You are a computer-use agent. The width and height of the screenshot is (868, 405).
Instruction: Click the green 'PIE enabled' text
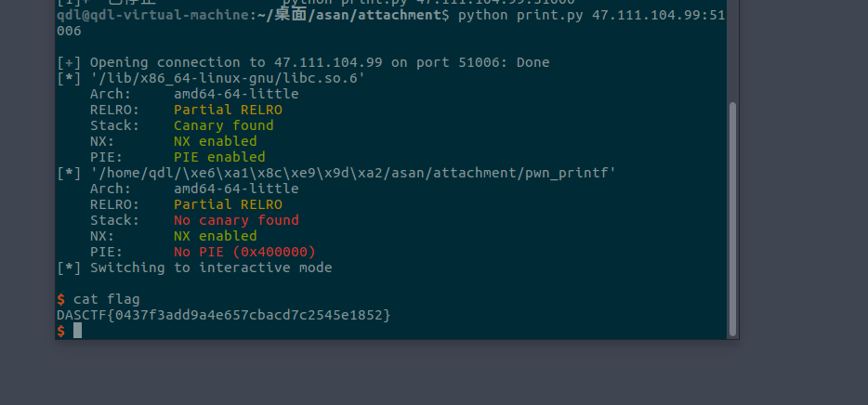tap(219, 157)
